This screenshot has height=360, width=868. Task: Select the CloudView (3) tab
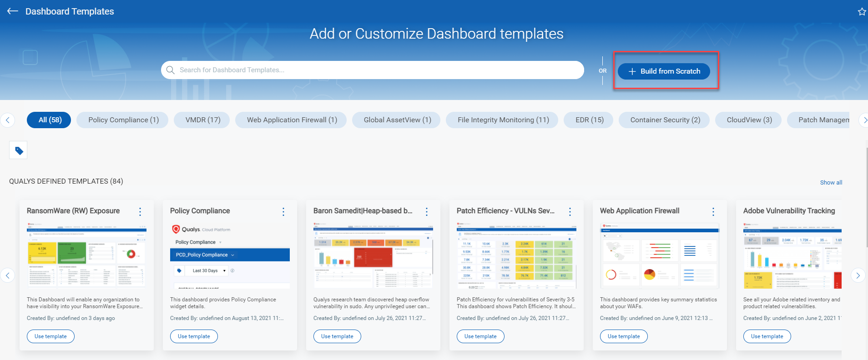(x=748, y=120)
